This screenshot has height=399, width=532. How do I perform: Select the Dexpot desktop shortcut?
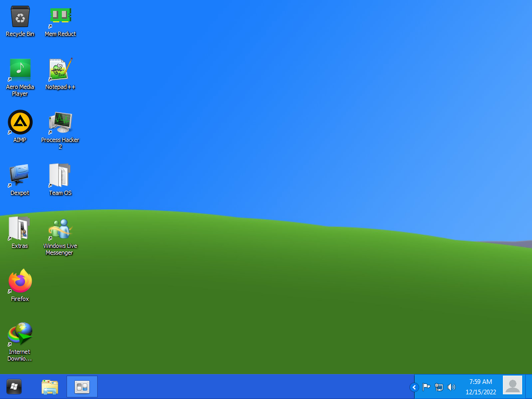pyautogui.click(x=20, y=180)
